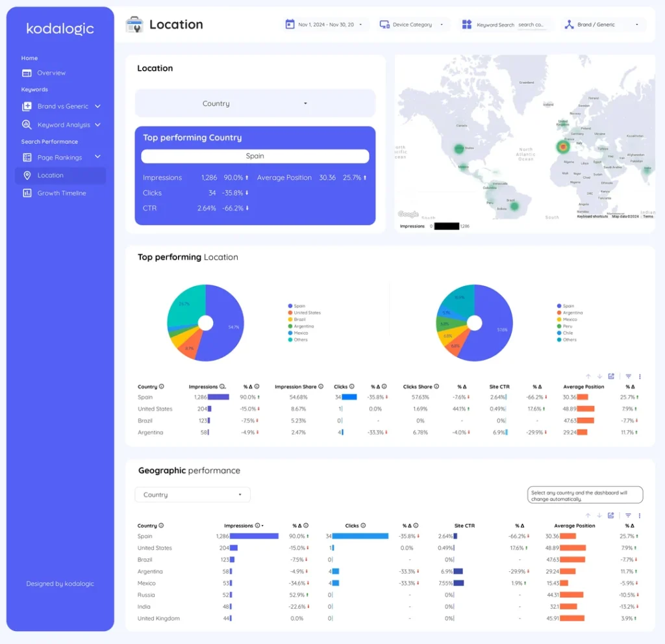Click the three-dot options icon on the location table
The image size is (665, 644).
click(x=640, y=376)
